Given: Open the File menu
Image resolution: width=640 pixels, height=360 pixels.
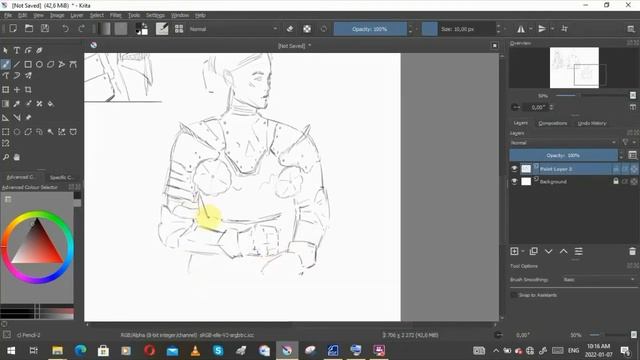Looking at the screenshot, I should coord(8,15).
